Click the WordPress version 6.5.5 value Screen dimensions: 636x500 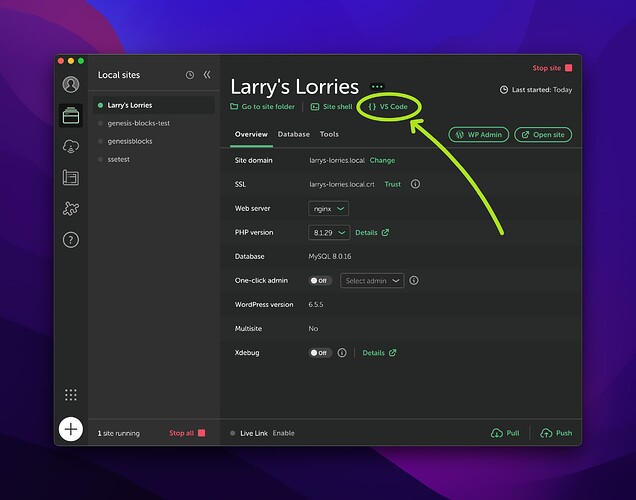click(x=316, y=305)
